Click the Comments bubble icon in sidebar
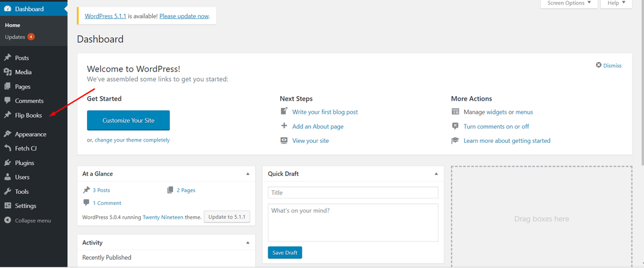Screen dimensions: 644x268 pos(8,100)
